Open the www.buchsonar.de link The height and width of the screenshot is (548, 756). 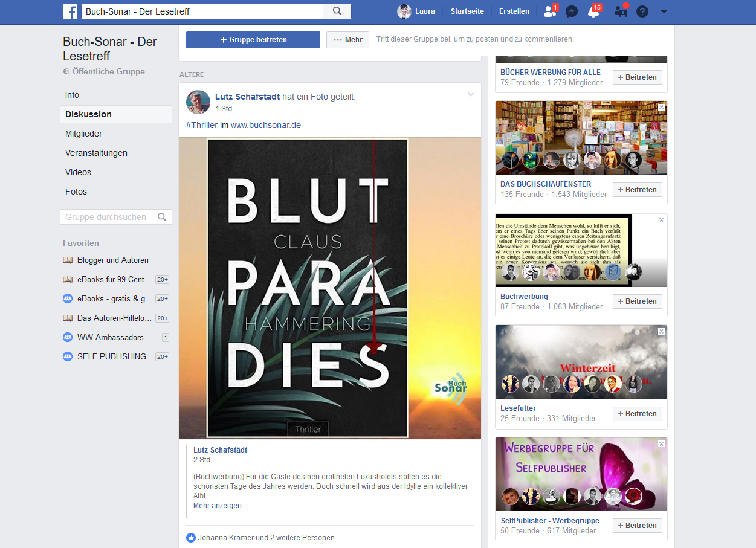(265, 125)
